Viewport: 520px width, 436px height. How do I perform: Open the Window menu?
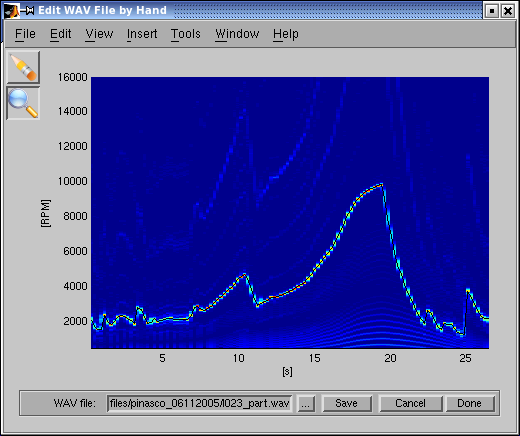point(237,34)
